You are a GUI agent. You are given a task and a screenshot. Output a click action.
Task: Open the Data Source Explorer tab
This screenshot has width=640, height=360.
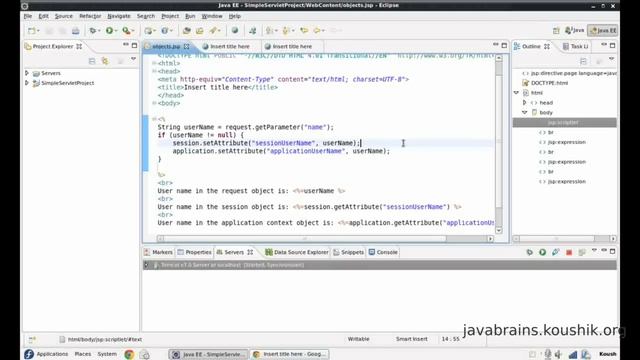point(297,252)
